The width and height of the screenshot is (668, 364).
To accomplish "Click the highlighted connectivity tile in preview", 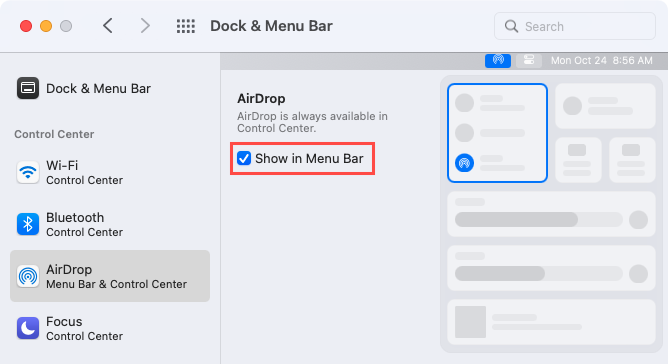I will tap(497, 133).
